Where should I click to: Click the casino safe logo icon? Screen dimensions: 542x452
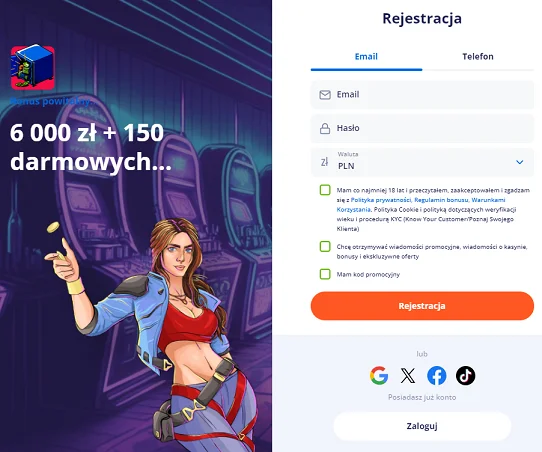pos(33,67)
